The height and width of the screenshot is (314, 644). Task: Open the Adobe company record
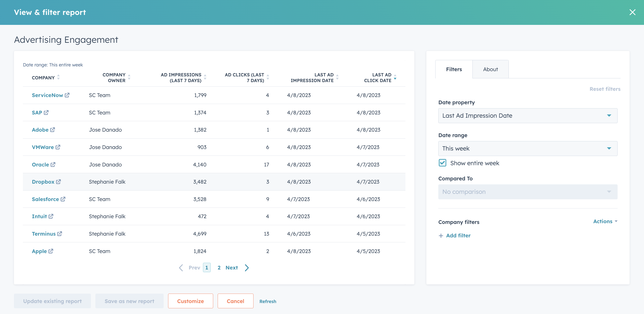(40, 130)
